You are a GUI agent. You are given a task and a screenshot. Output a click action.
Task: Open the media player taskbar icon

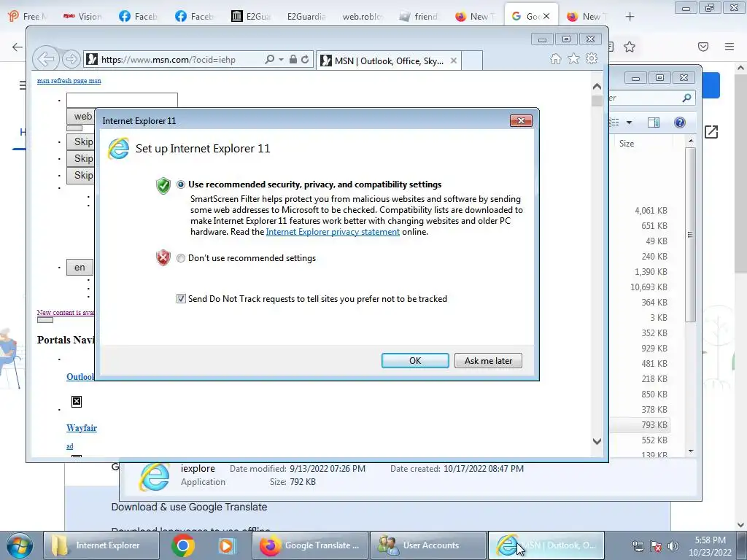tap(227, 545)
